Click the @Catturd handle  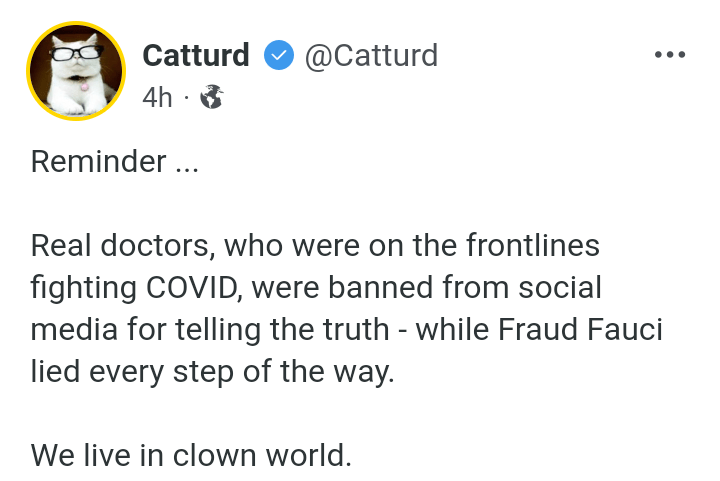(370, 56)
